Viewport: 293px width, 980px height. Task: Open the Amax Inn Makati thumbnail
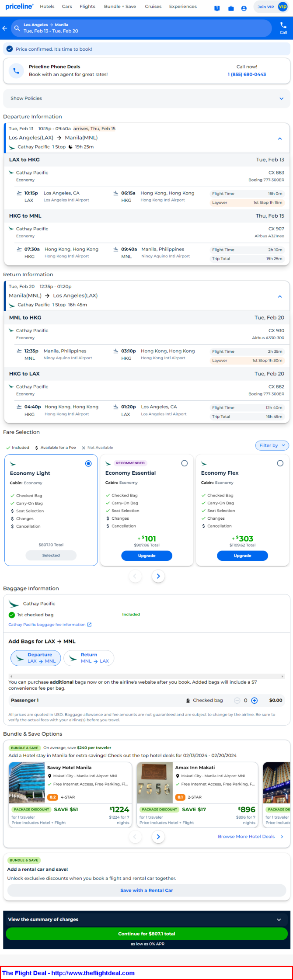(x=155, y=784)
